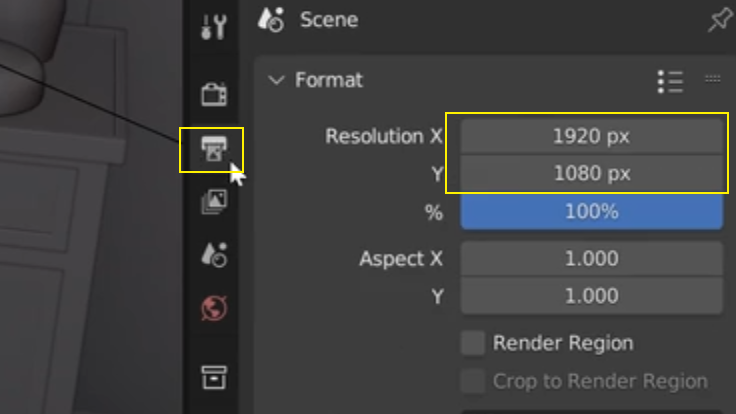Open the Tool properties tab
This screenshot has height=414, width=736.
coord(214,27)
